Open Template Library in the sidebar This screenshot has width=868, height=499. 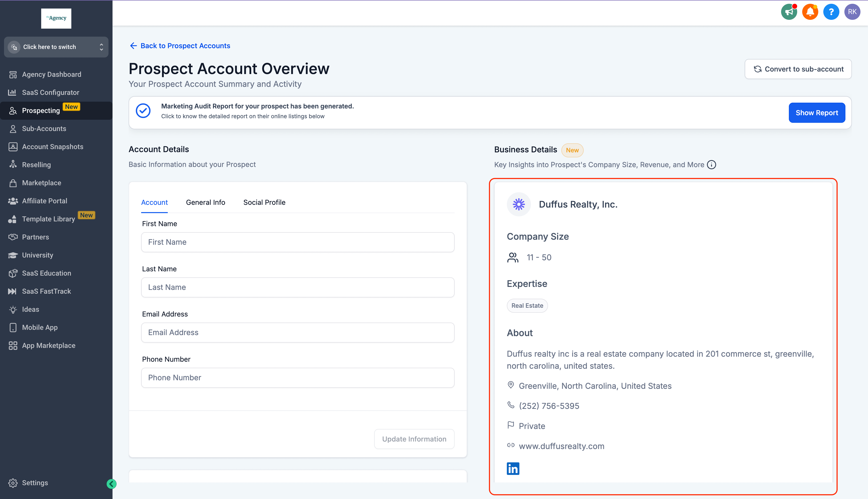click(x=48, y=219)
